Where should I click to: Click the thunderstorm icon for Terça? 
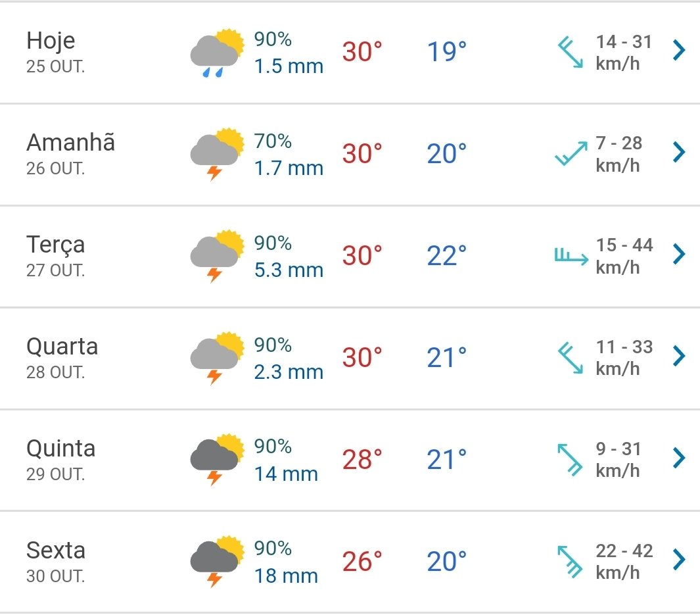point(216,256)
